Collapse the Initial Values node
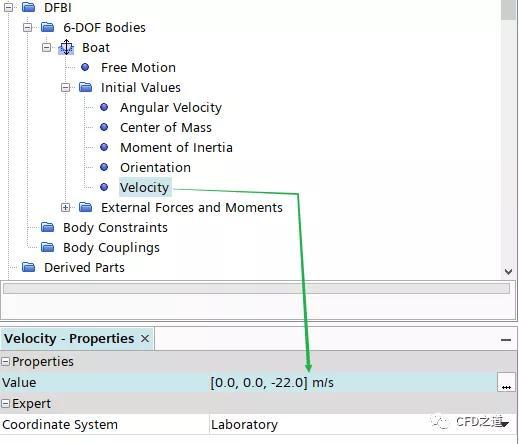This screenshot has height=444, width=519. coord(66,87)
